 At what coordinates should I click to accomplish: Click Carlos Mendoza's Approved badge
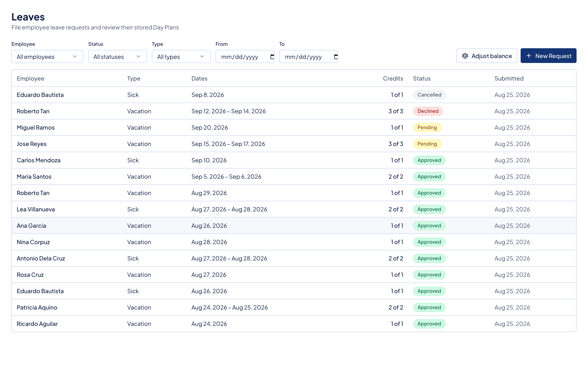click(429, 160)
